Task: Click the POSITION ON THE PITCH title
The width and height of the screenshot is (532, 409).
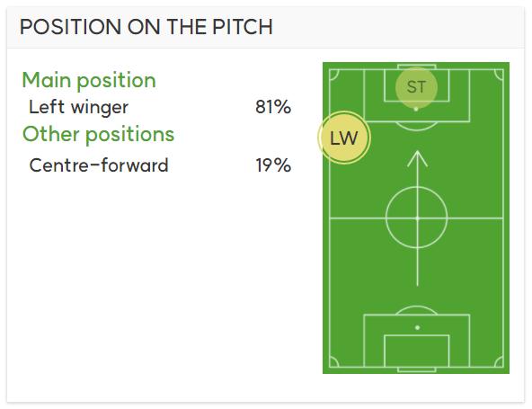Action: pyautogui.click(x=146, y=27)
